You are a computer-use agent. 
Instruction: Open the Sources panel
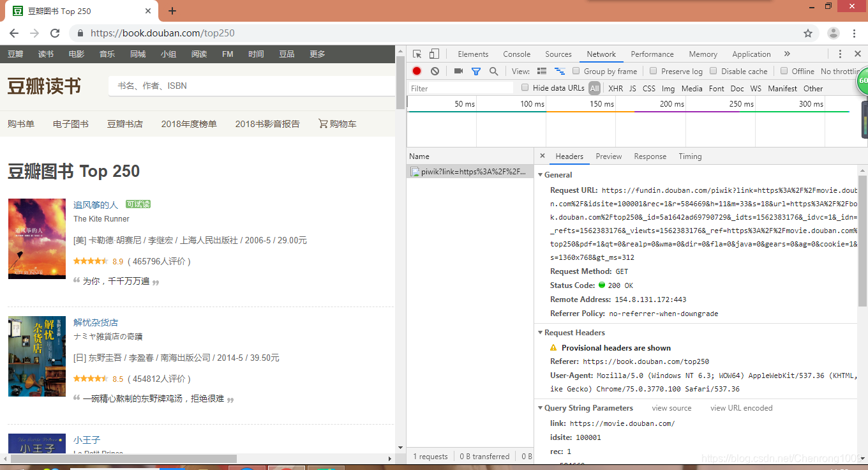point(558,54)
